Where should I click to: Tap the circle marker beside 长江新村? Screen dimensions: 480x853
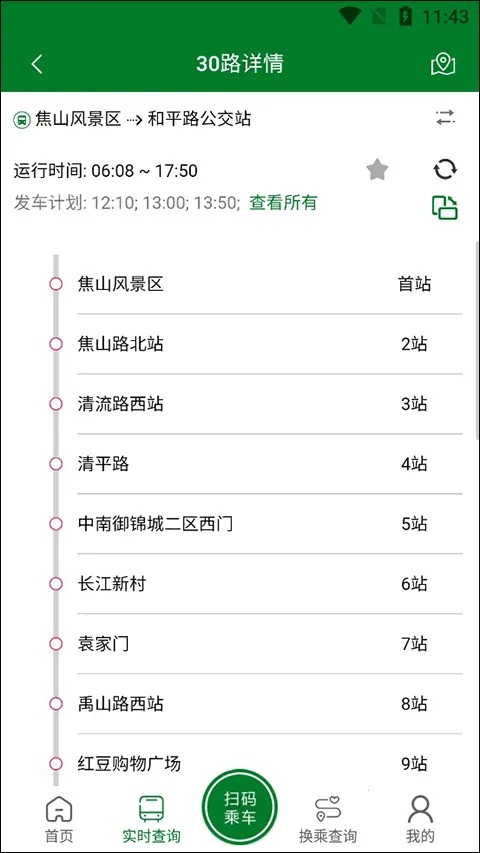(x=56, y=584)
